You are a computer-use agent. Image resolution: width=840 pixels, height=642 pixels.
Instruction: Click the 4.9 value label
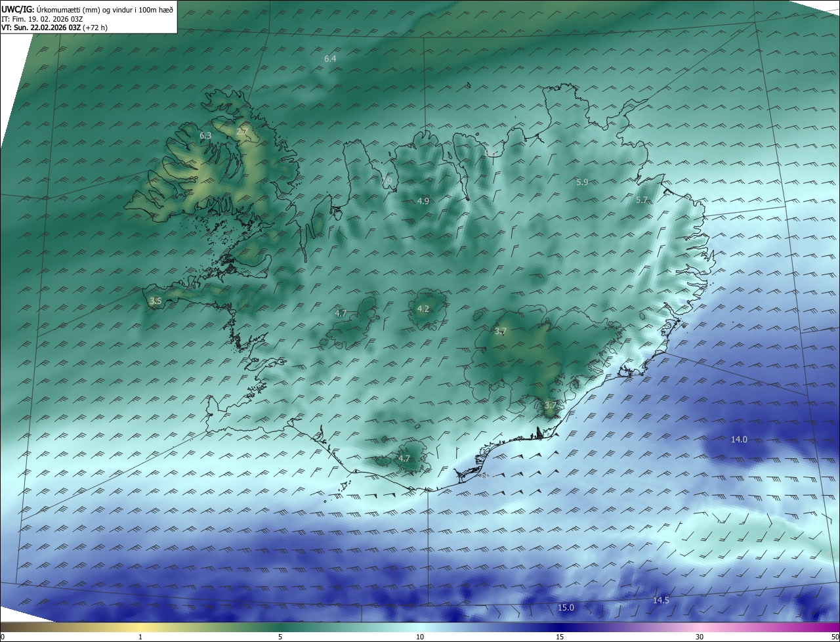423,201
